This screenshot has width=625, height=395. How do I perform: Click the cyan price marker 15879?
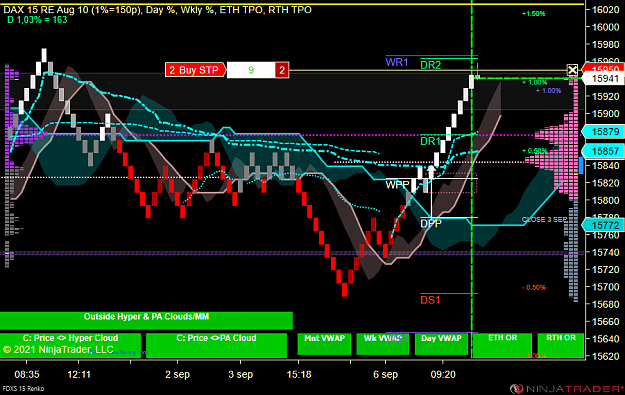604,132
